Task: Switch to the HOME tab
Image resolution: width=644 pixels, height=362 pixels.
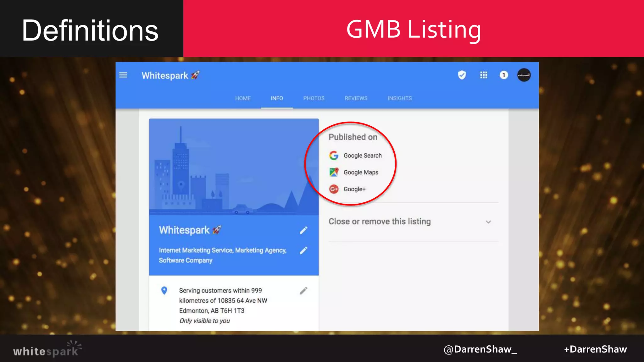Action: 243,98
